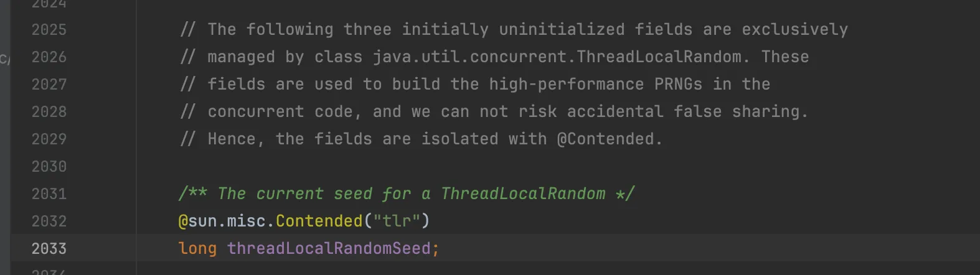Image resolution: width=980 pixels, height=275 pixels.
Task: Click ThreadLocalRandom in the Javadoc comment
Action: point(523,194)
